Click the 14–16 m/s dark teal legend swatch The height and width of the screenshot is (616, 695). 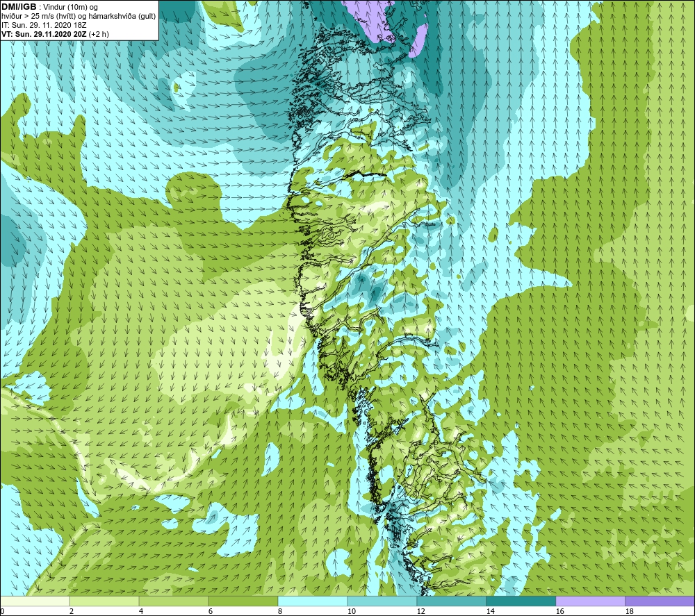click(x=521, y=601)
